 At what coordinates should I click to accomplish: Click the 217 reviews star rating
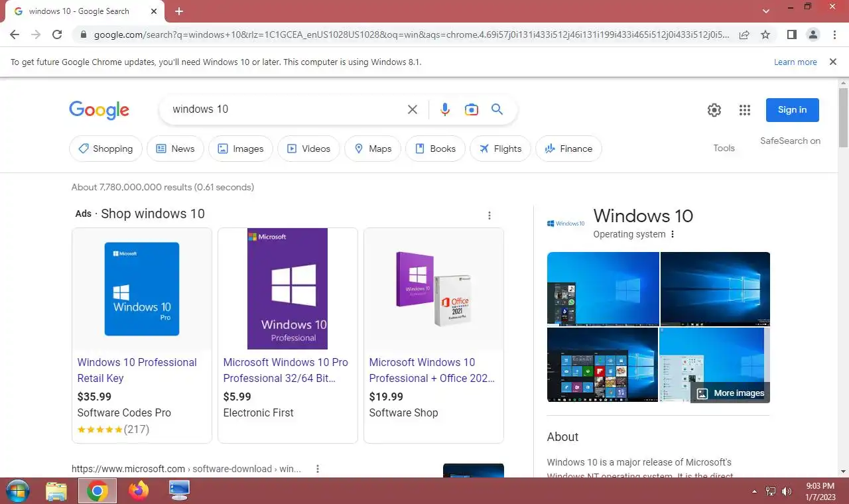(x=113, y=429)
